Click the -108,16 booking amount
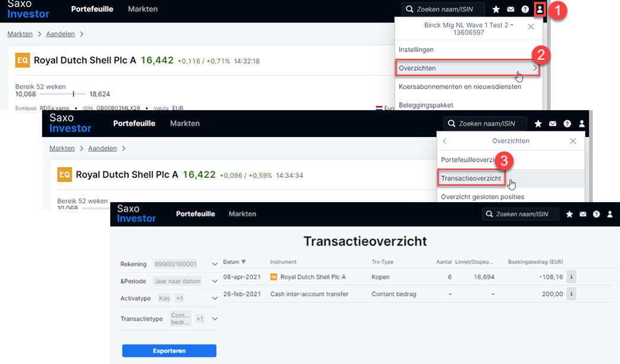The height and width of the screenshot is (364, 620). [551, 277]
